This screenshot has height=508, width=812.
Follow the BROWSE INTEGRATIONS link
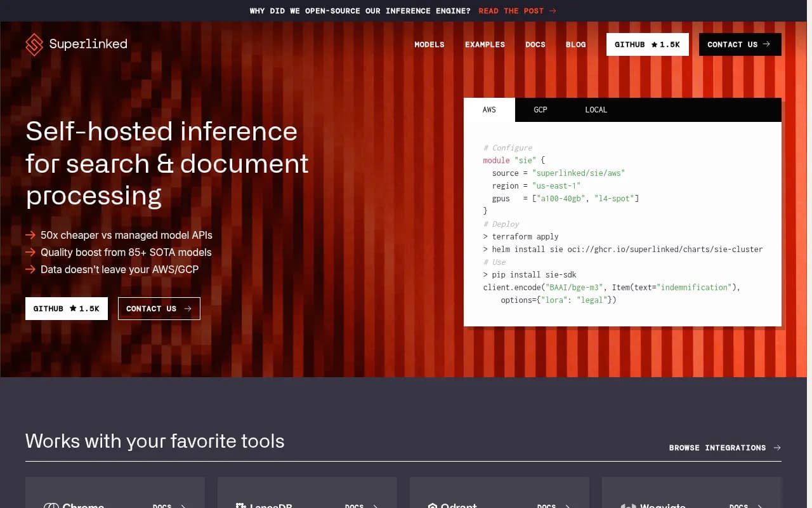point(725,448)
